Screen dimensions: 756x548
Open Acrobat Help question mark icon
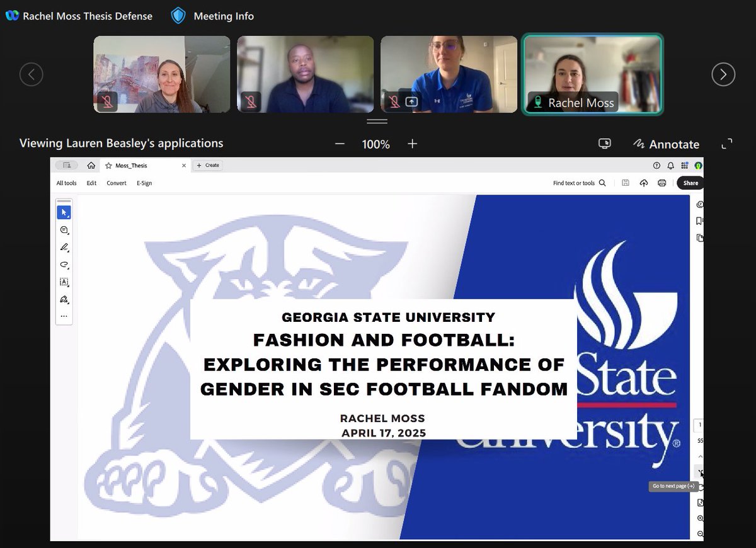[656, 166]
